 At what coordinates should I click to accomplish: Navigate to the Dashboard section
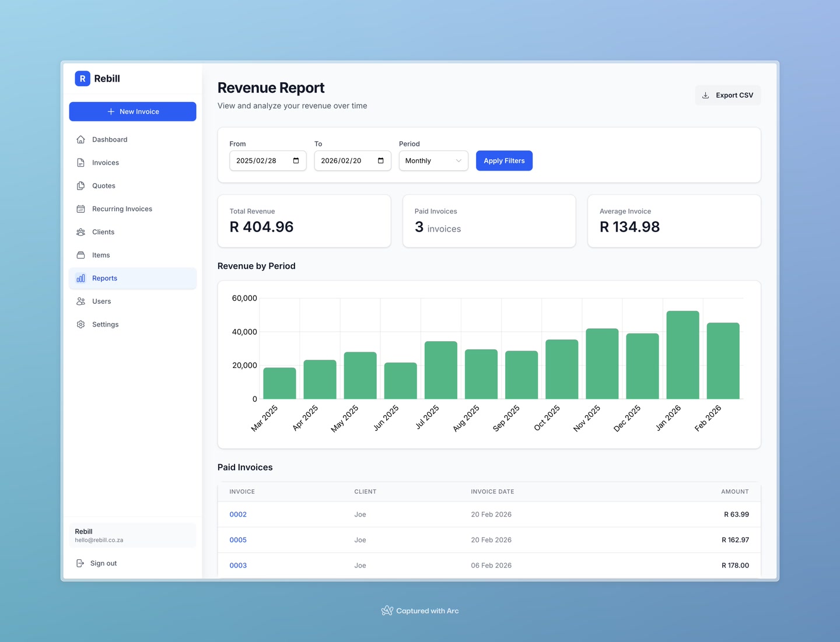pyautogui.click(x=109, y=139)
